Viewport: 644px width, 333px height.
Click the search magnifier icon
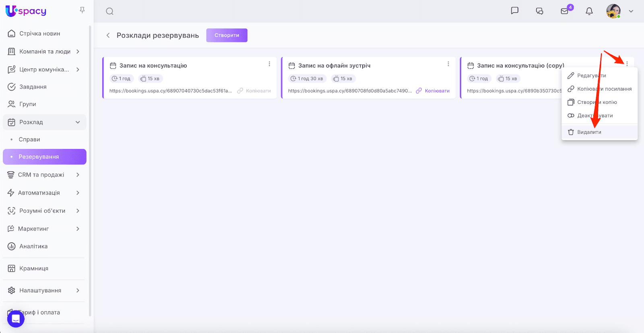click(109, 11)
